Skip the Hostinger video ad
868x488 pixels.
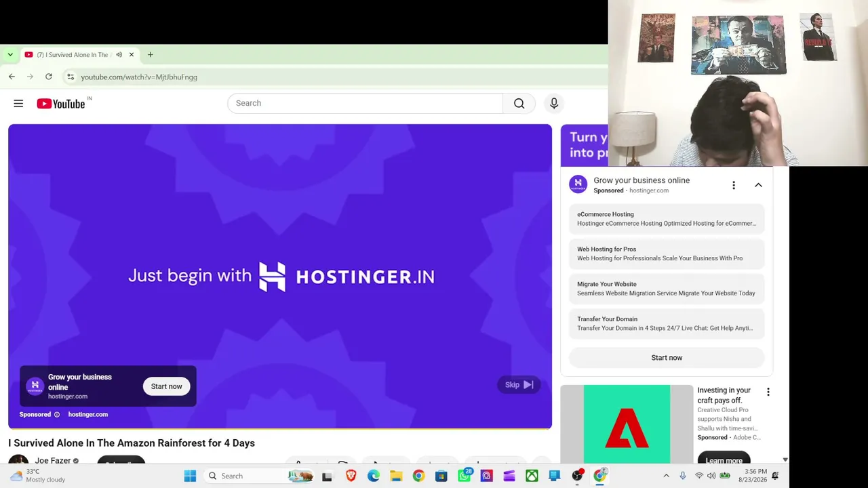[519, 385]
